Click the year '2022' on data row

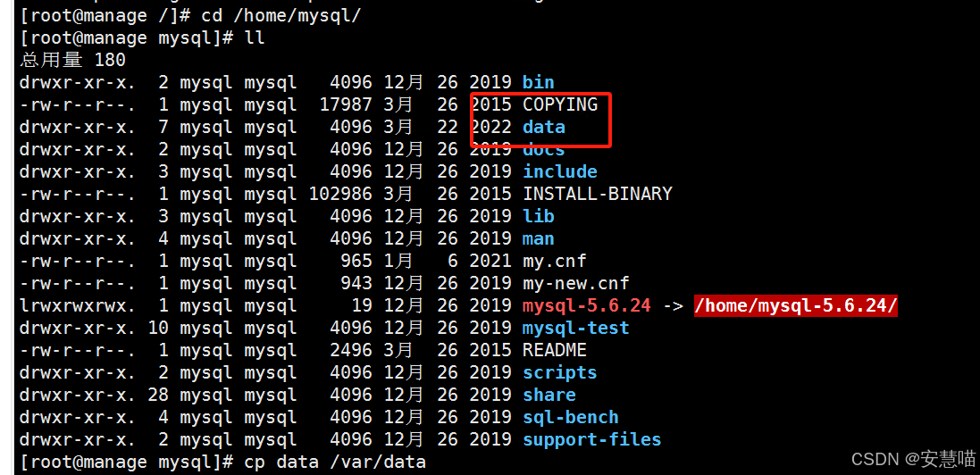[x=490, y=127]
